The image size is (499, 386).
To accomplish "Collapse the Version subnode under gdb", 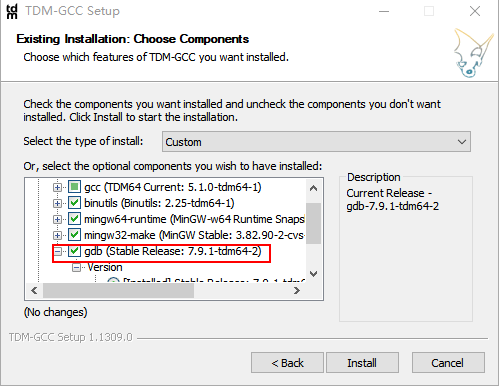I will pyautogui.click(x=76, y=267).
